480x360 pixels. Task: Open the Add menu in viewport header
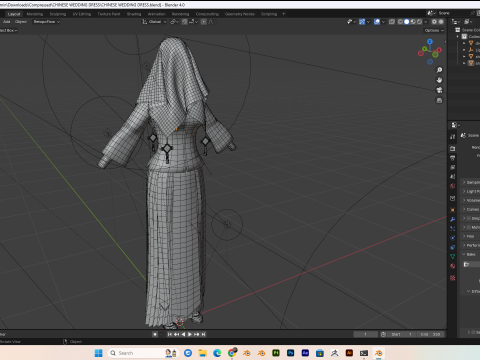7,22
